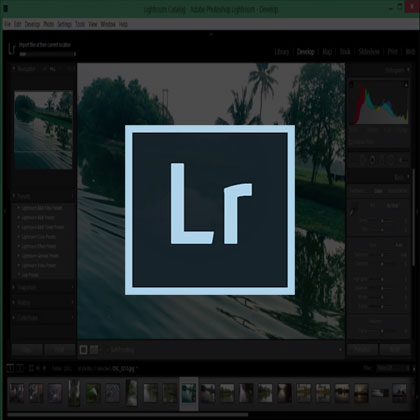Viewport: 420px width, 420px height.
Task: Switch to the Library module
Action: click(x=282, y=52)
